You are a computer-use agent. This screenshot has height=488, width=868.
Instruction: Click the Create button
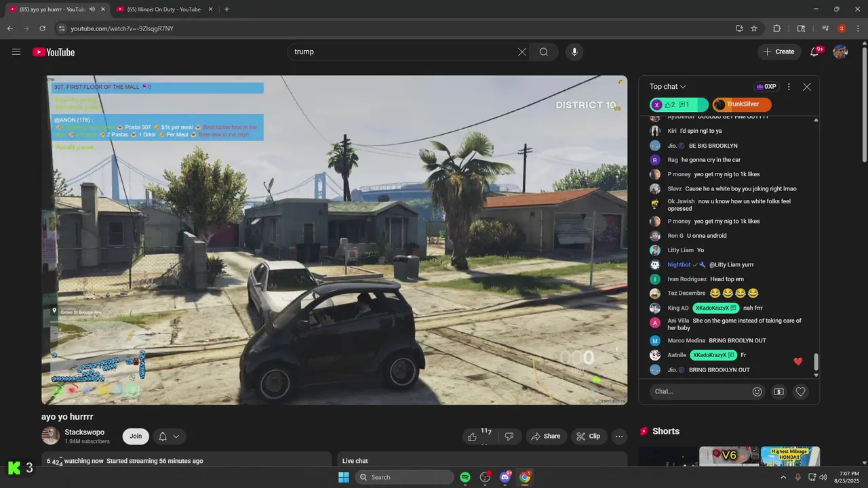pyautogui.click(x=778, y=52)
